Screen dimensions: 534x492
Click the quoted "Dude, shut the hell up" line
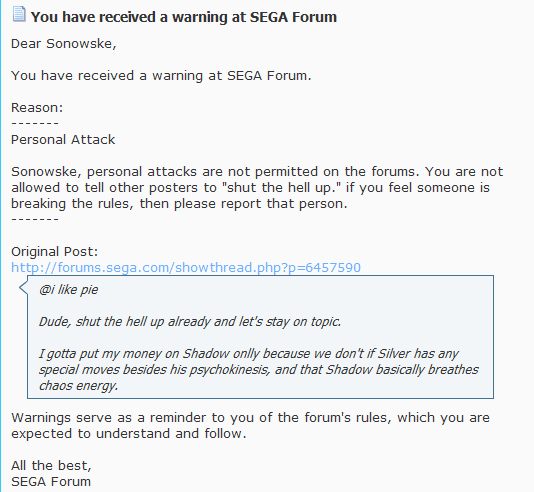[x=190, y=322]
